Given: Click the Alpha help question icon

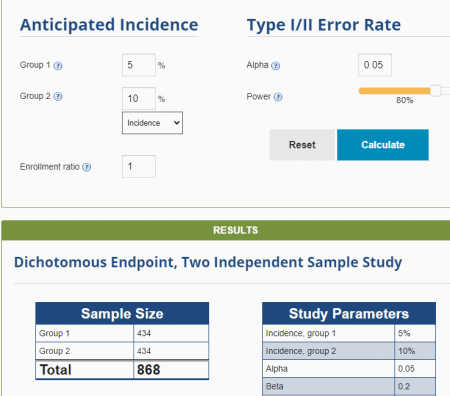Looking at the screenshot, I should pos(275,66).
